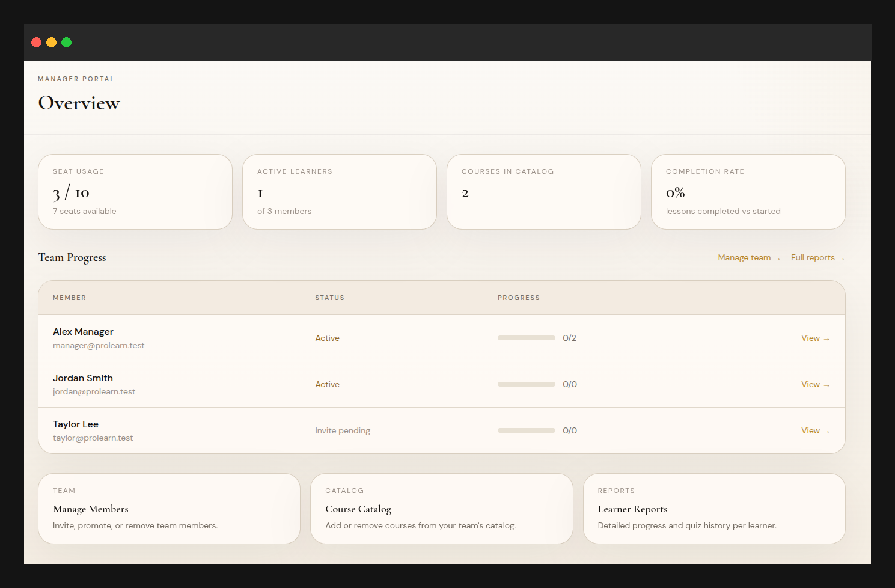
Task: Click the green window button
Action: (66, 42)
